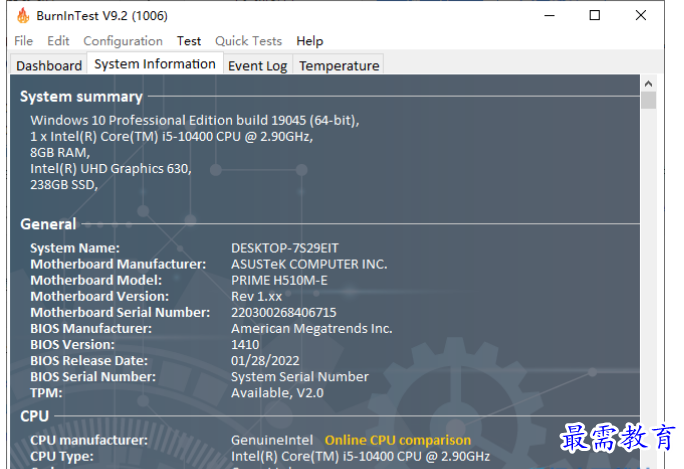
Task: Click the System Serial Number value
Action: [x=300, y=377]
